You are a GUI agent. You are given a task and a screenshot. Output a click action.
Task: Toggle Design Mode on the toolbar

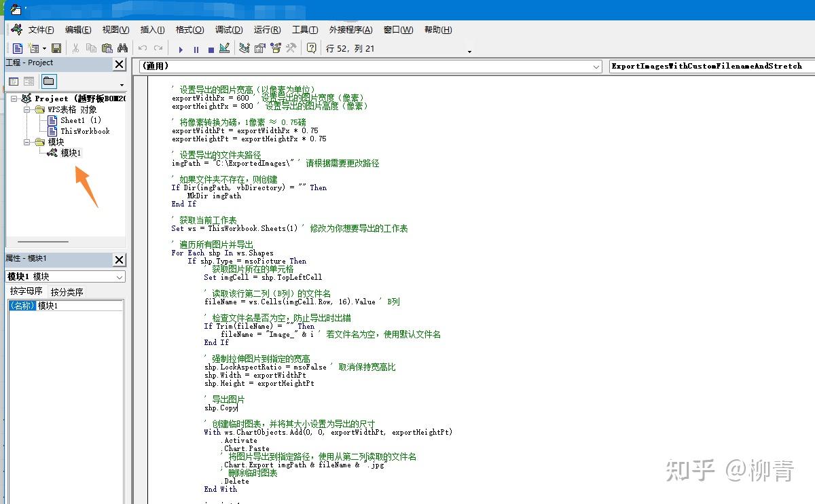[224, 48]
